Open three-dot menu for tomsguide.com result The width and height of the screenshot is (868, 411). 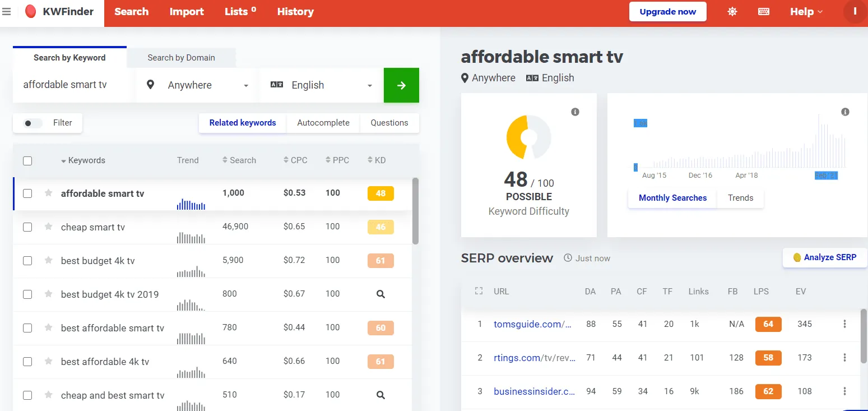pos(844,324)
